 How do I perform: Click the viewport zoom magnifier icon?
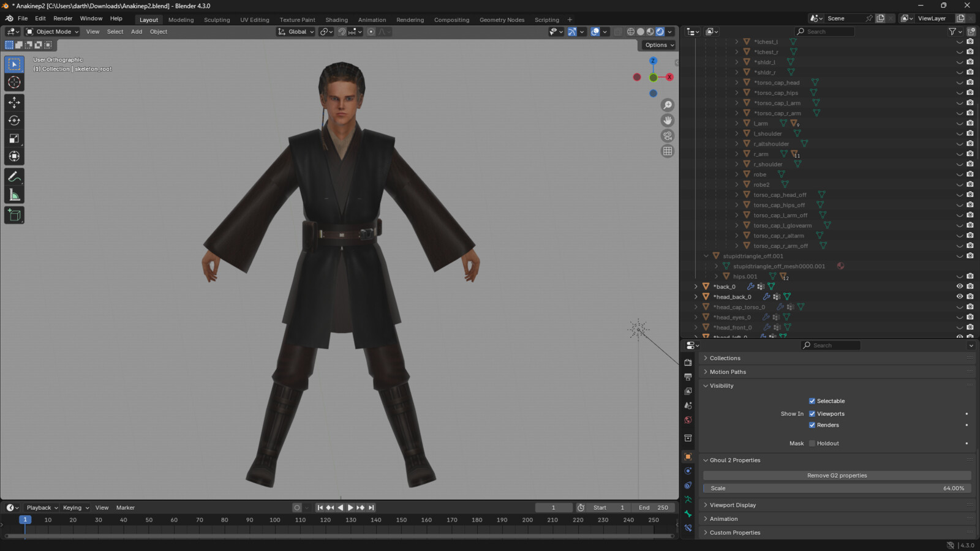point(668,105)
